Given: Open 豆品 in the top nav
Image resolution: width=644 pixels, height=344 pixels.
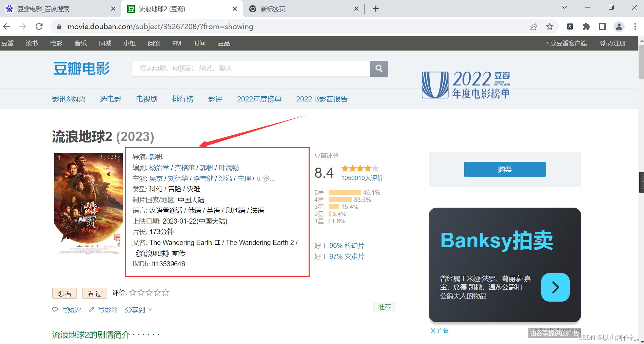Looking at the screenshot, I should coord(224,43).
